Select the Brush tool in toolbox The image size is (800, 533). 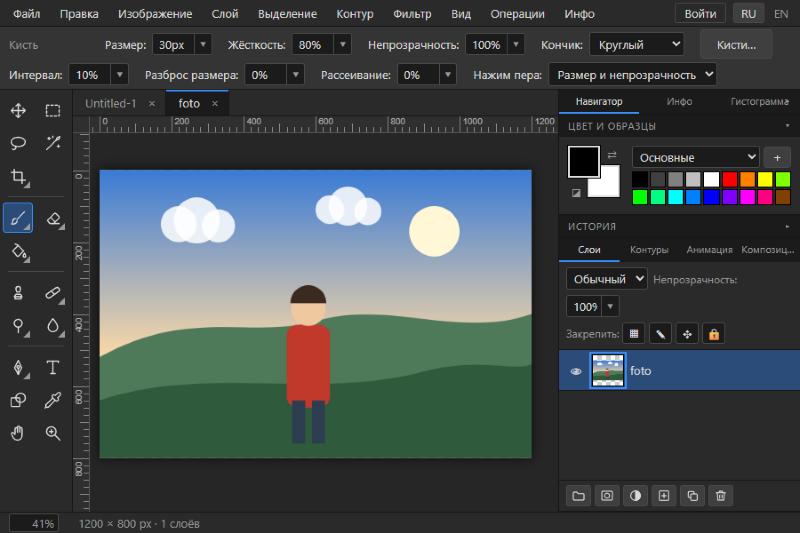tap(18, 218)
